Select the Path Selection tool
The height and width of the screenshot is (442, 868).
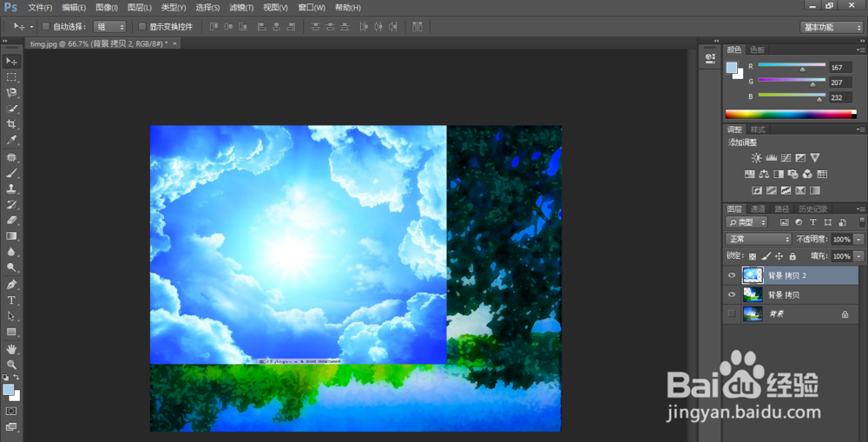coord(11,316)
